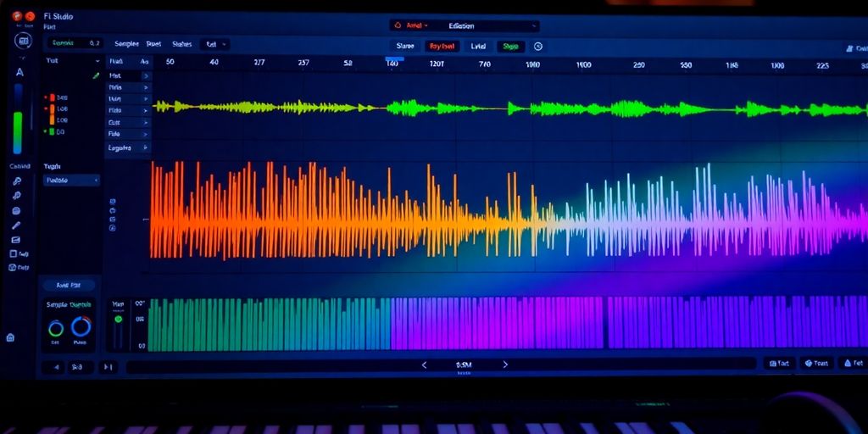Click the rewind button at bottom left
868x434 pixels.
point(53,366)
